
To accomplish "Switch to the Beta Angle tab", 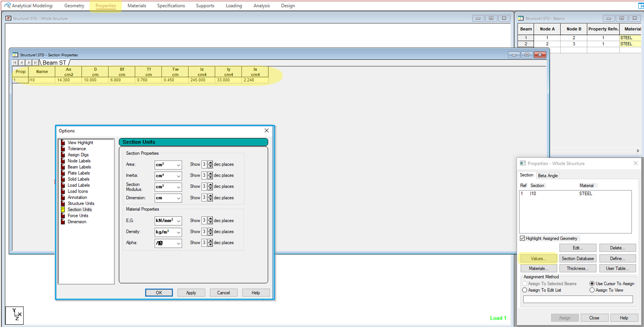I will (x=548, y=176).
